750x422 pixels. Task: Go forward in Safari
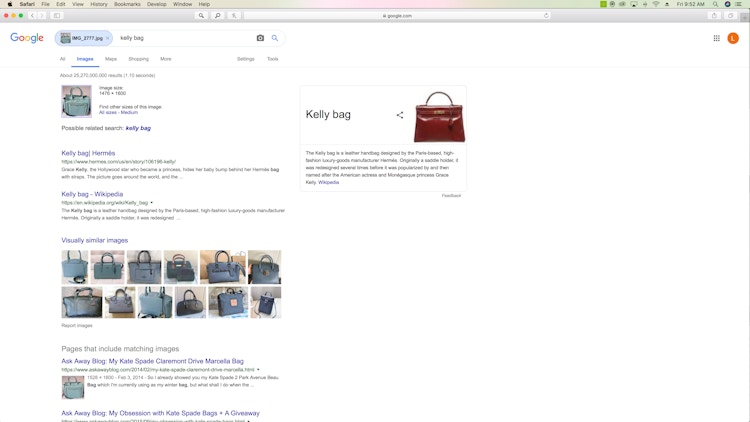pyautogui.click(x=42, y=15)
